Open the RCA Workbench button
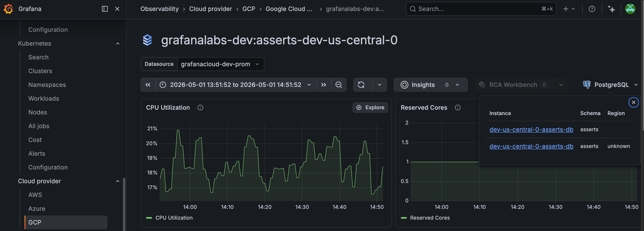 coord(514,85)
